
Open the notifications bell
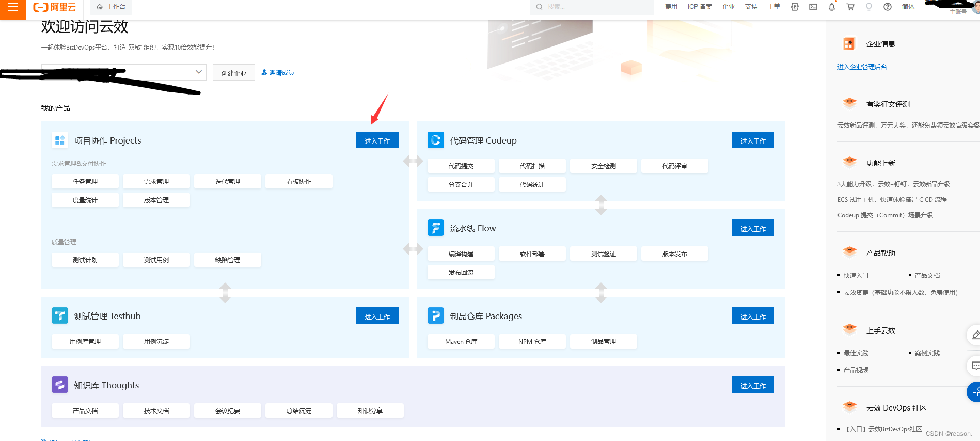tap(832, 7)
